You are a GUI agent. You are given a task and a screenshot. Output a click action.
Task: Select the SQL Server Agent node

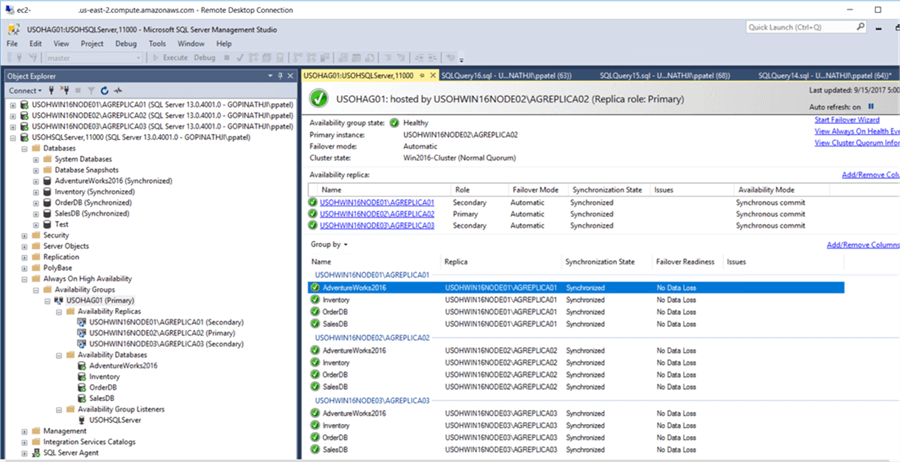coord(69,453)
